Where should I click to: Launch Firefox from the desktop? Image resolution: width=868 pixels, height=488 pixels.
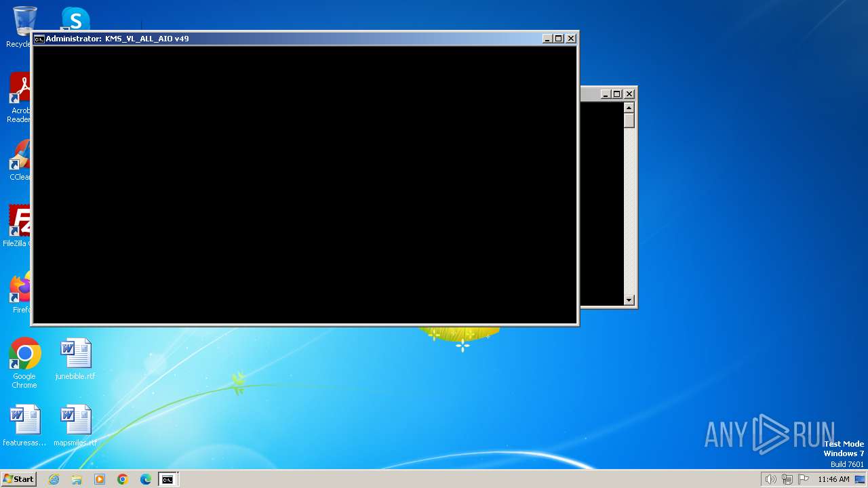click(20, 293)
